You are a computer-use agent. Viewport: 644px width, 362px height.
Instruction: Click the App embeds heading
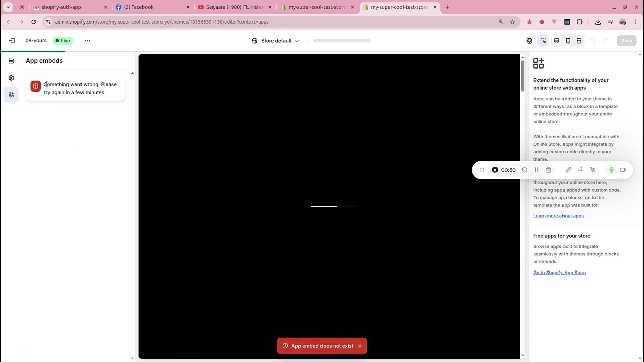coord(44,61)
